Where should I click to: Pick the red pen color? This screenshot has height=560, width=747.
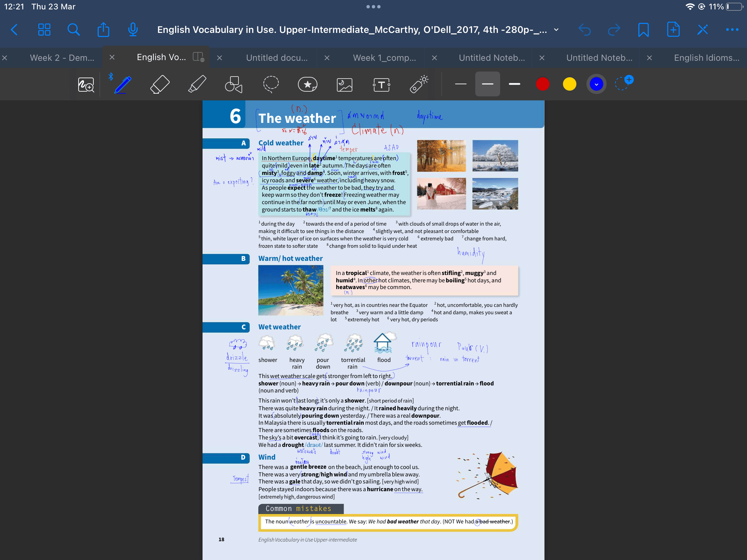[542, 84]
